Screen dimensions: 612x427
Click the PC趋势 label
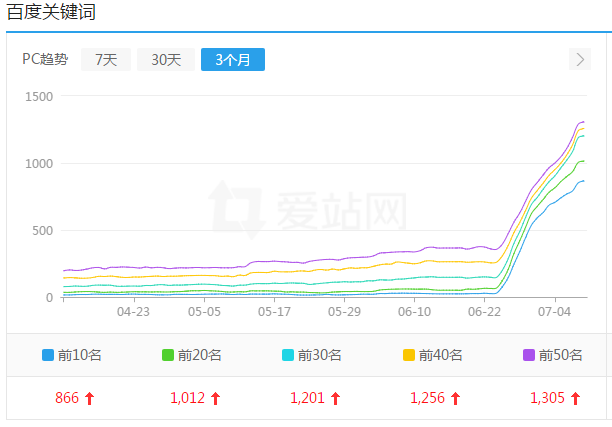click(x=45, y=60)
